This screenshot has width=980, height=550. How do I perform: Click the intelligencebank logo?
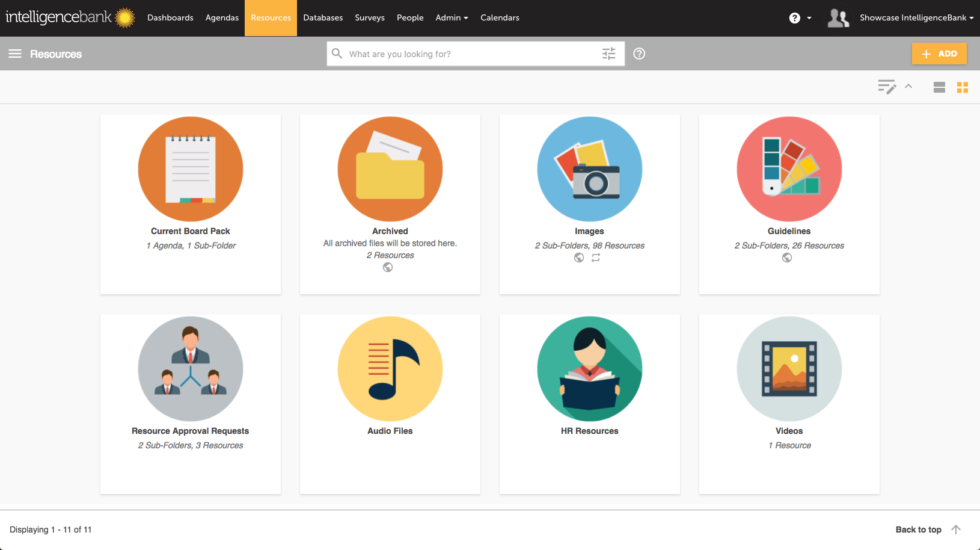point(70,17)
